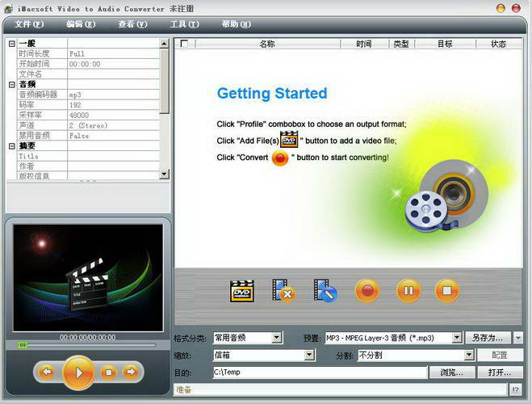Toggle the select-all checkbox in file list header
Image resolution: width=532 pixels, height=404 pixels.
[x=184, y=44]
